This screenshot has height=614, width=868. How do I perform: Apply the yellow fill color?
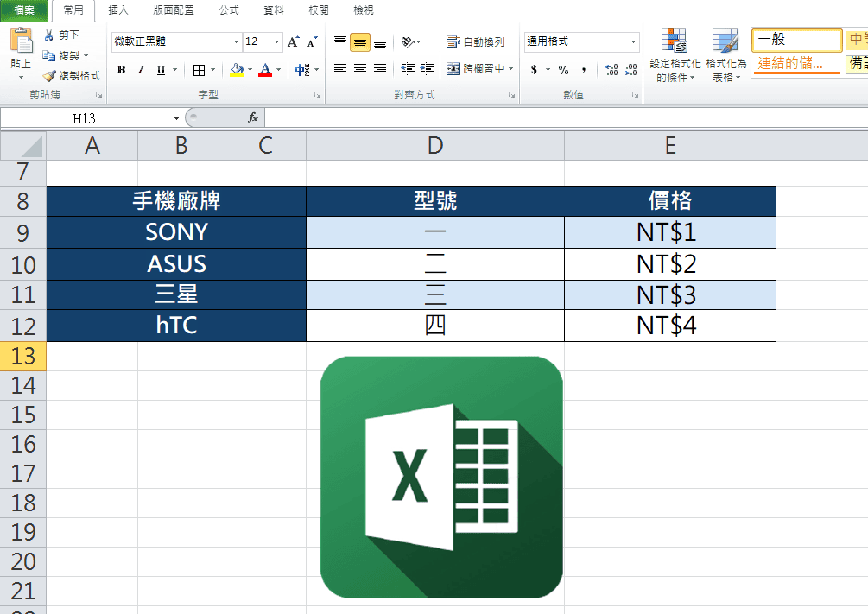[x=237, y=70]
